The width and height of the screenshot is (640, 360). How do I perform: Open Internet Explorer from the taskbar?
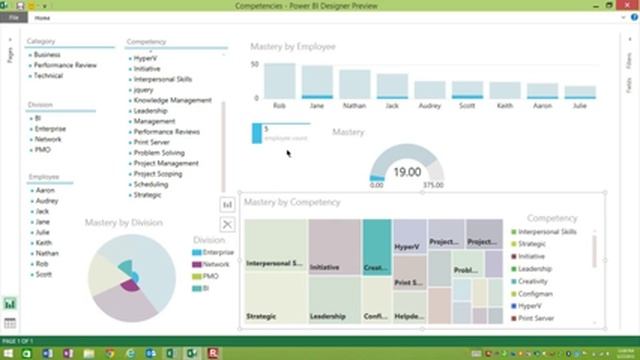pyautogui.click(x=130, y=353)
